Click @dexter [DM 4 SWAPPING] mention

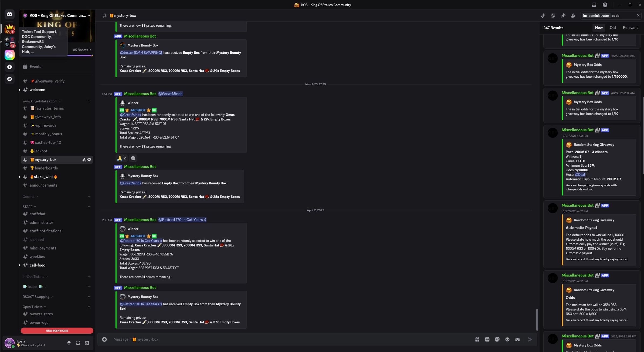pyautogui.click(x=141, y=53)
